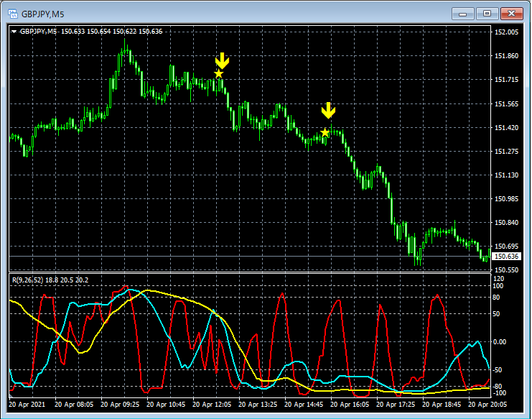Click the 20 Apr 16:05 time label
Viewport: 532px width, 419px height.
(350, 405)
